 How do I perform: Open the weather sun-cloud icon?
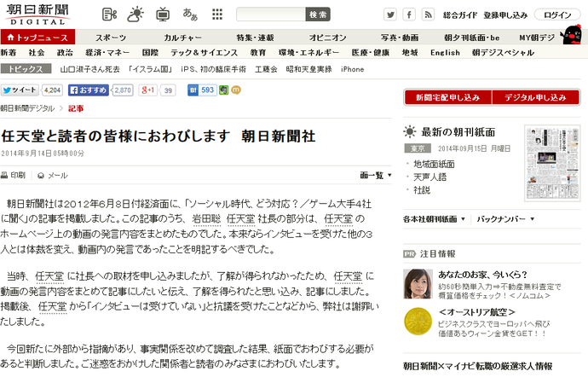point(135,14)
